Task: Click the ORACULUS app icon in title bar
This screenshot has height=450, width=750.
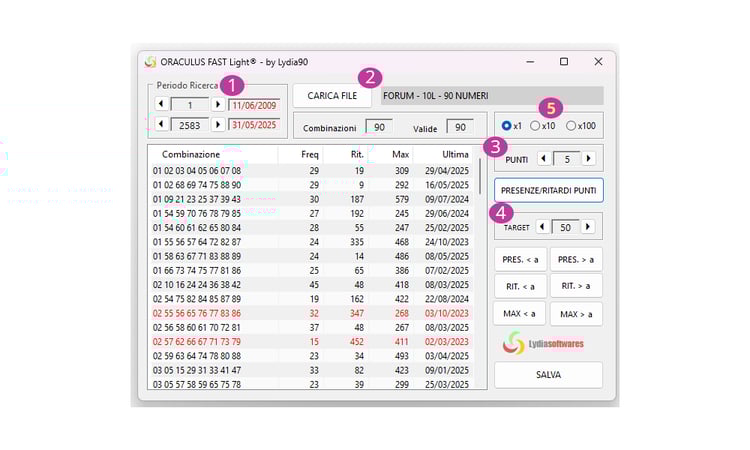Action: 150,62
